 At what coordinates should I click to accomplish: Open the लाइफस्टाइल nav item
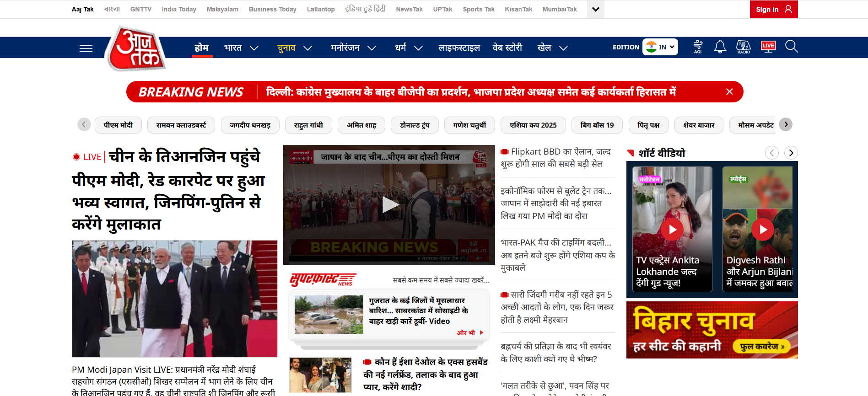[459, 48]
